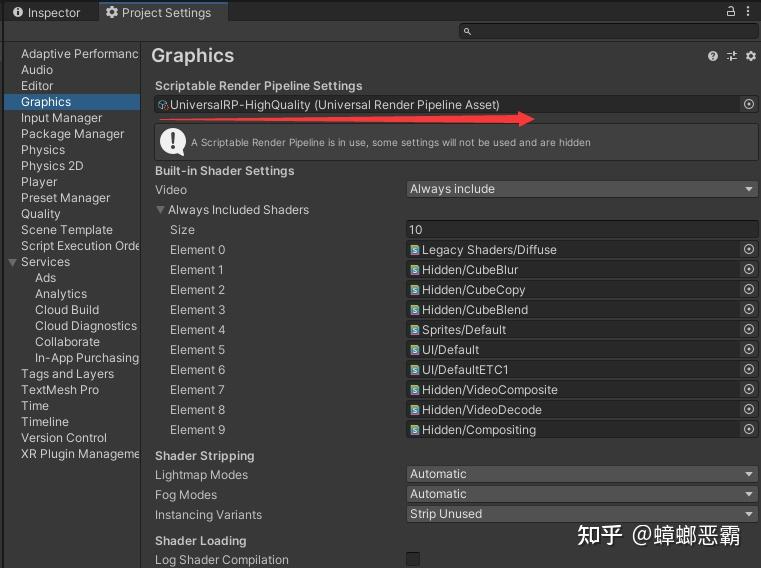Screen dimensions: 761x568
Task: Open the Graphics help documentation icon
Action: 712,56
